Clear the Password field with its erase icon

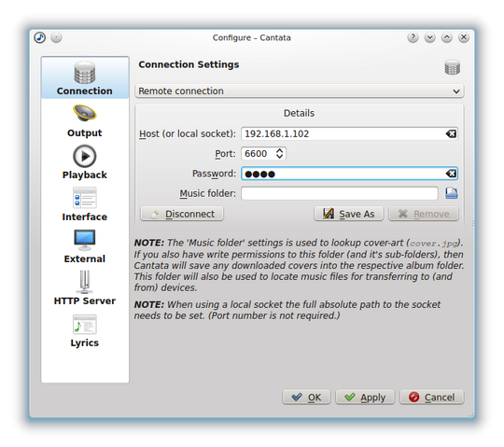tap(451, 174)
